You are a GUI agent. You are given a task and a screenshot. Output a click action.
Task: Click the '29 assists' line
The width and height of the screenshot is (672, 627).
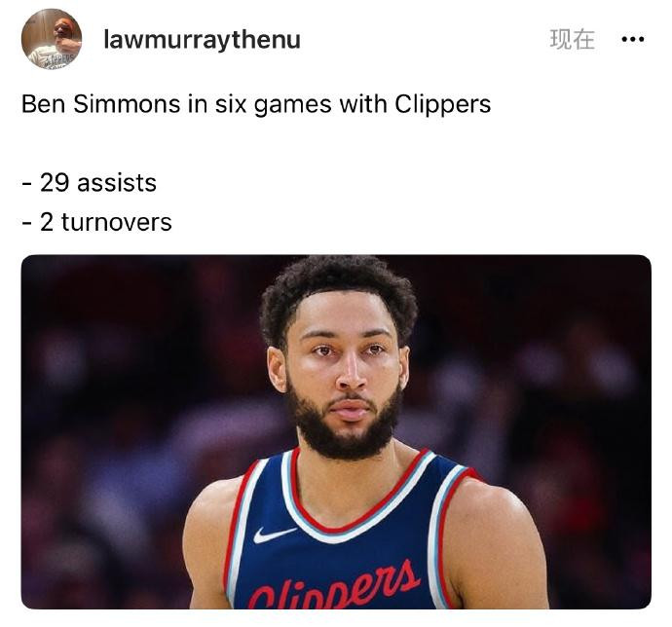point(90,183)
